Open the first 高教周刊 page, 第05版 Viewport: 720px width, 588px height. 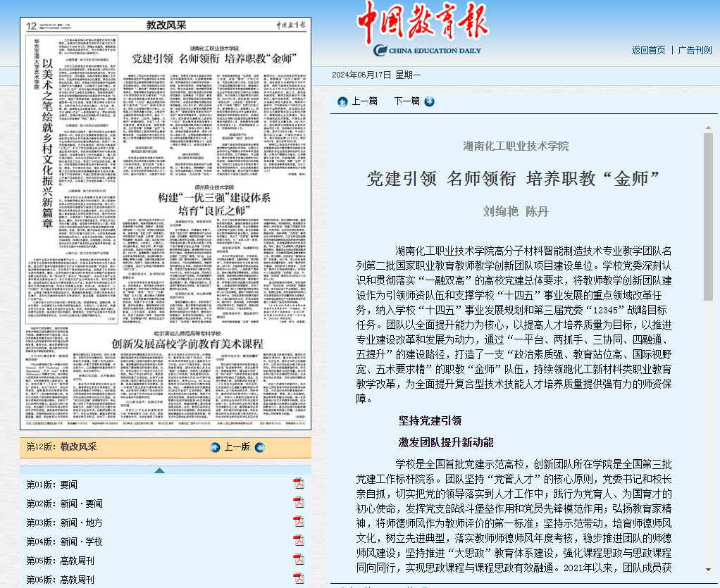[60, 561]
